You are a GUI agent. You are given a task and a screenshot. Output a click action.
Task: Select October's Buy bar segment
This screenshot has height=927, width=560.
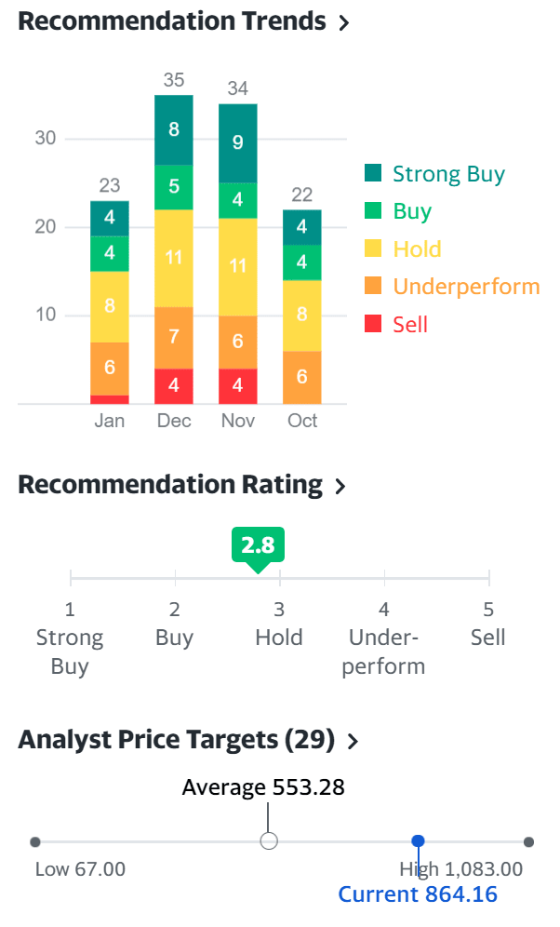[302, 262]
